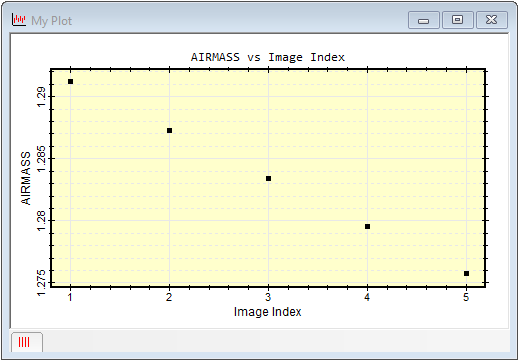Click the x-axis tick label 3
This screenshot has height=360, width=518.
[268, 297]
